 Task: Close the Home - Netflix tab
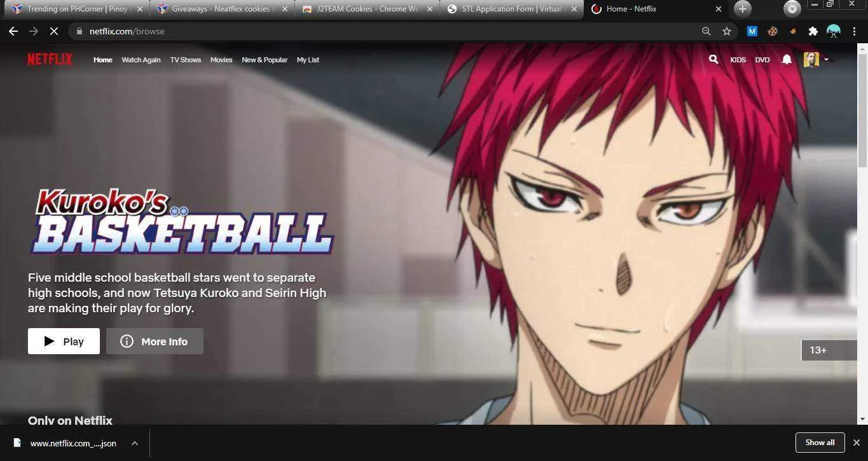(719, 9)
